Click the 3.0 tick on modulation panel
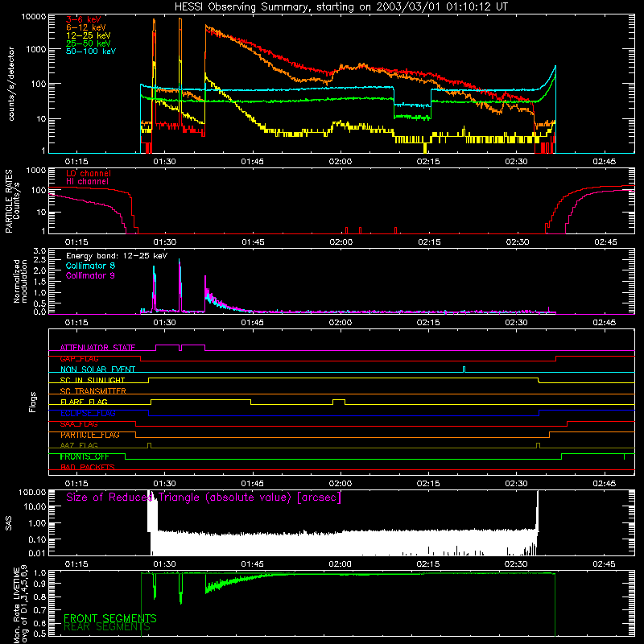Image resolution: width=644 pixels, height=644 pixels. 39,251
